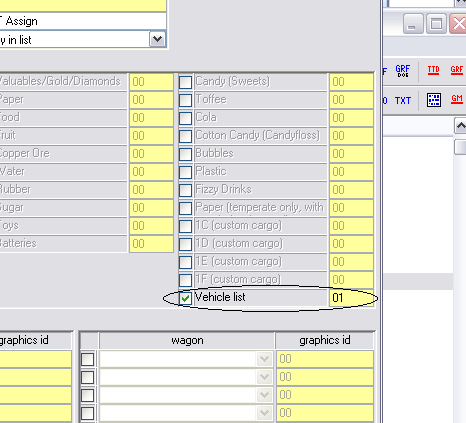Open the second wagon row dropdown
466x423 pixels.
click(264, 377)
